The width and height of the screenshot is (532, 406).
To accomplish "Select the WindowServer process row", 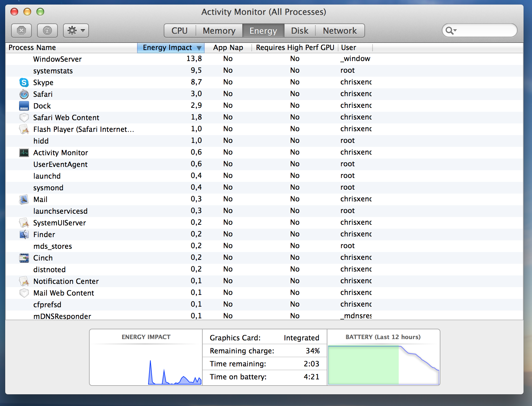I will (264, 59).
